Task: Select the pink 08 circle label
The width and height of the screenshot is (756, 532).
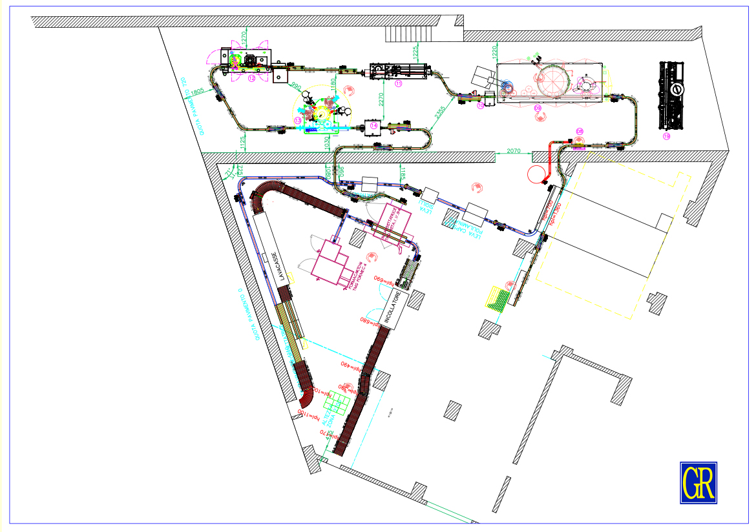Action: [580, 131]
